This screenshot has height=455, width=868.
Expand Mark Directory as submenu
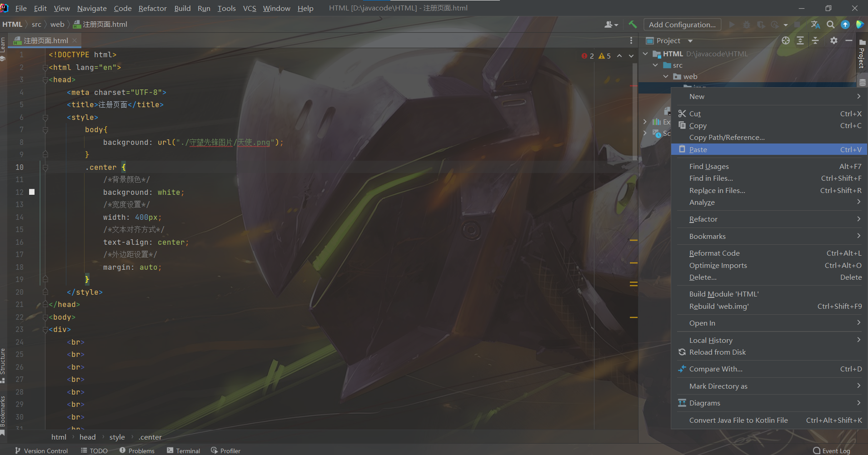pyautogui.click(x=769, y=386)
